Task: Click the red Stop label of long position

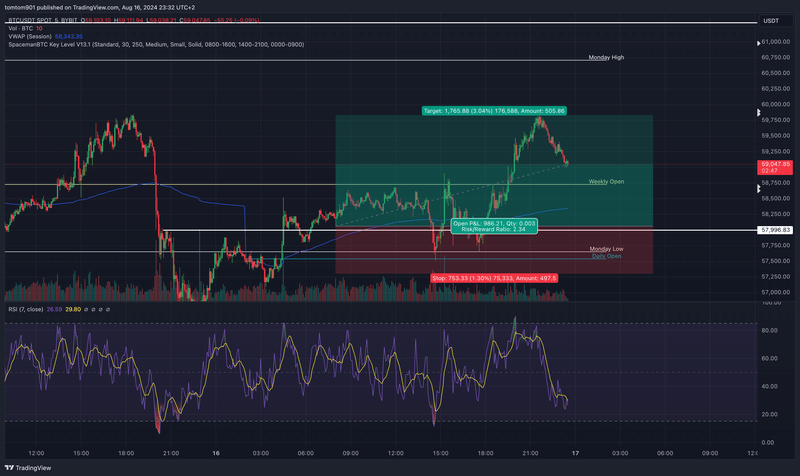Action: [x=494, y=278]
